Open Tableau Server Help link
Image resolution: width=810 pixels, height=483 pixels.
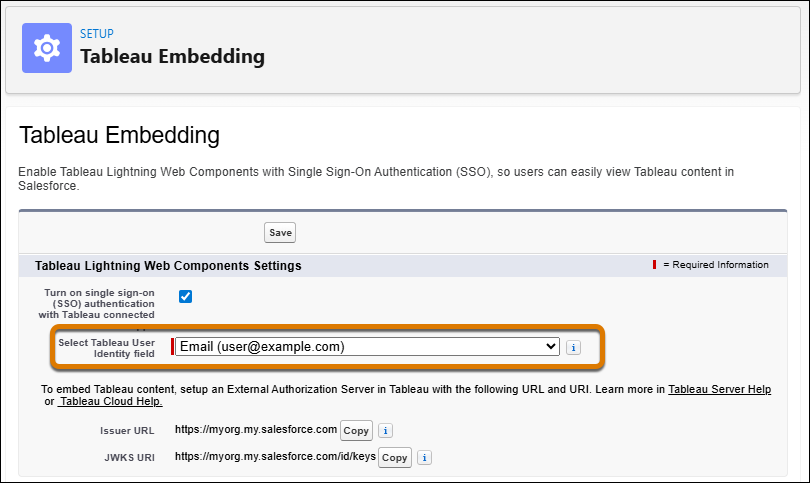pos(720,389)
